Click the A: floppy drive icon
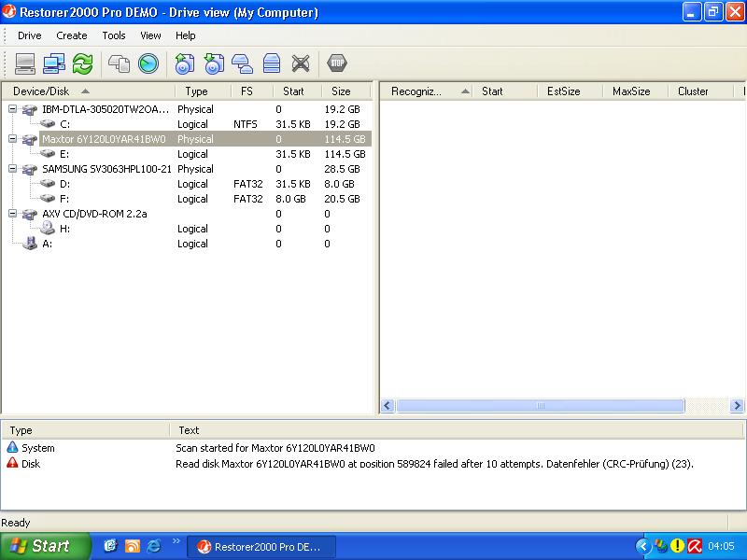Image resolution: width=747 pixels, height=560 pixels. click(30, 244)
